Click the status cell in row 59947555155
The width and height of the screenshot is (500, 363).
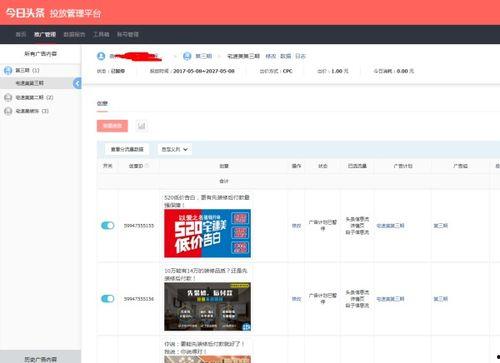[323, 225]
